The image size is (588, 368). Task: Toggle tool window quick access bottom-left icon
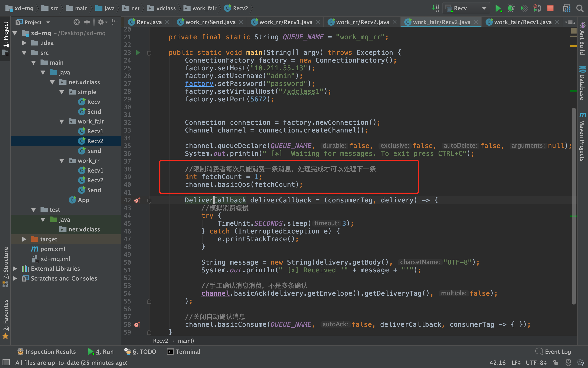click(6, 363)
